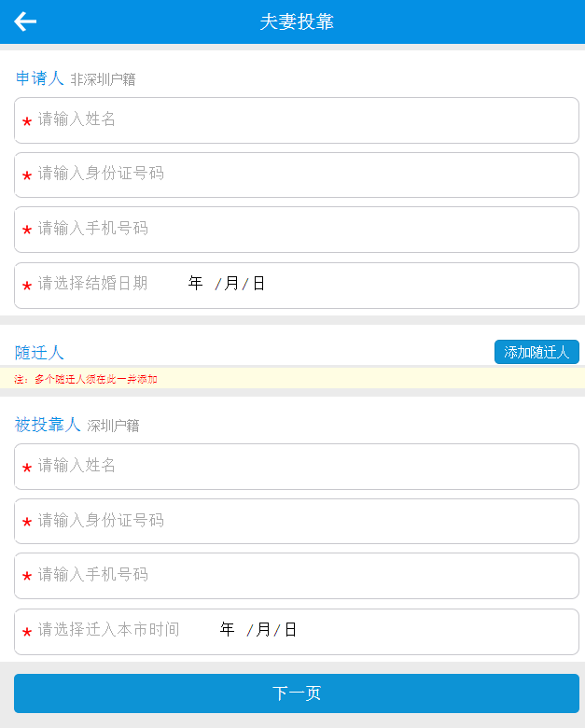The width and height of the screenshot is (585, 728).
Task: Select the month part of marriage date
Action: (231, 283)
